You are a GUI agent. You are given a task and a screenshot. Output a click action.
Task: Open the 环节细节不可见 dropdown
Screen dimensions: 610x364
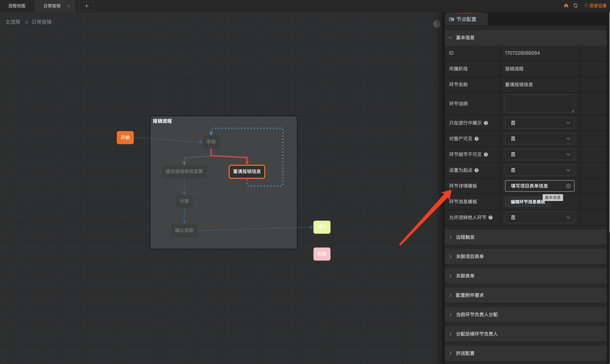[x=539, y=154]
